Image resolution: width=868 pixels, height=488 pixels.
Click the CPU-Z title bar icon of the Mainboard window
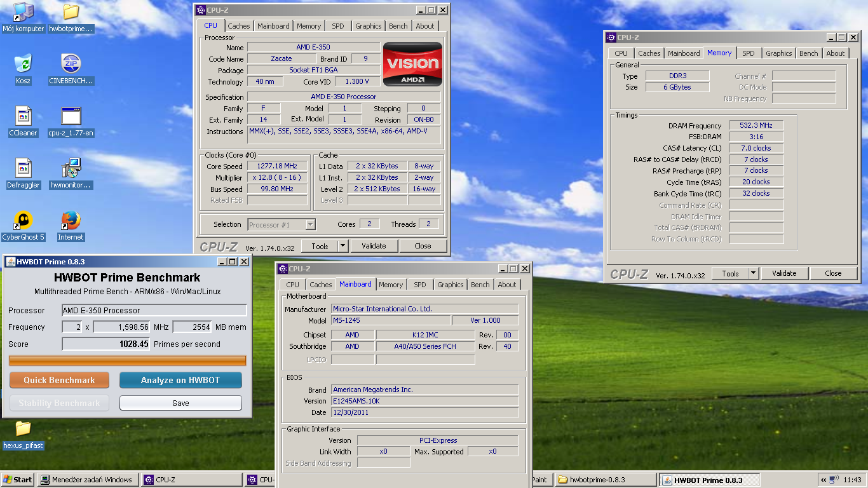click(283, 269)
